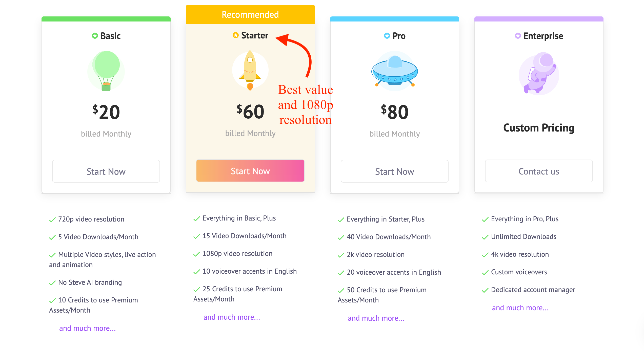Click the green star badge beside Basic
Screen dimensions: 644x351
[95, 36]
